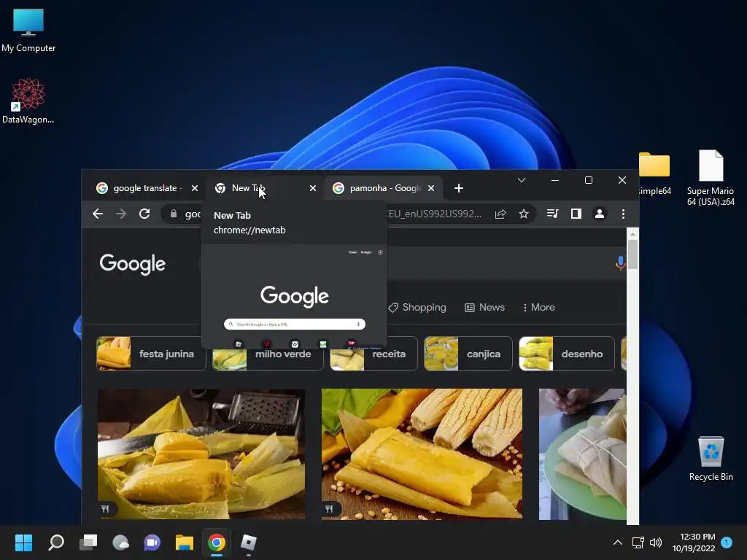The image size is (747, 560).
Task: Open the clock showing 12:30 PM
Action: point(694,542)
